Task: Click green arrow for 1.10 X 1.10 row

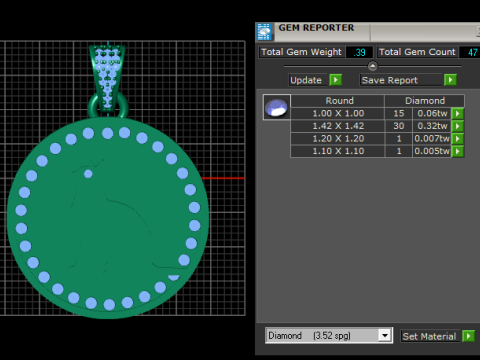Action: (458, 151)
